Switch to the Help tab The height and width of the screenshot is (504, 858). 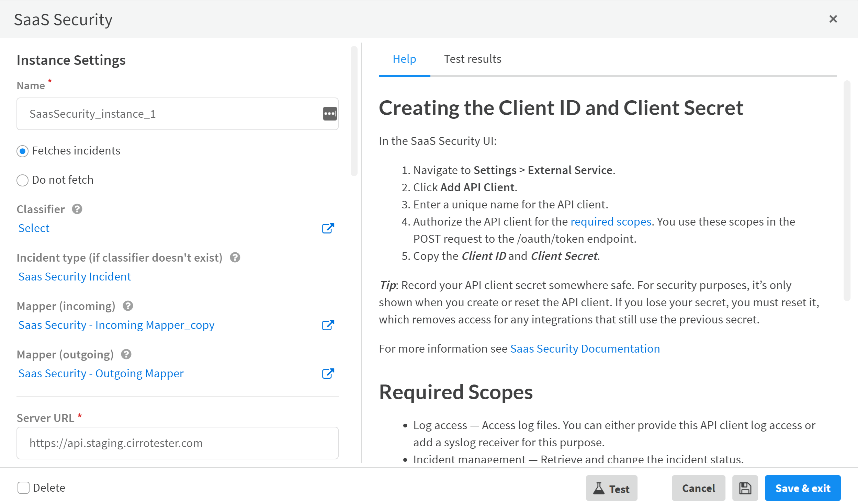click(404, 59)
